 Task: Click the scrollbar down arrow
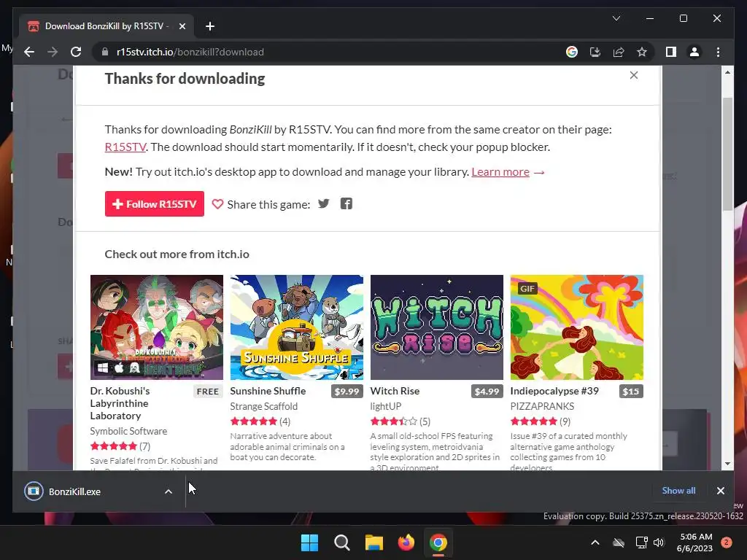727,463
